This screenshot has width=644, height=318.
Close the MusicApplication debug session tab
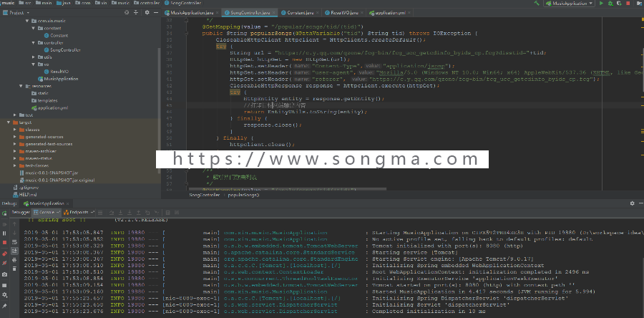68,203
